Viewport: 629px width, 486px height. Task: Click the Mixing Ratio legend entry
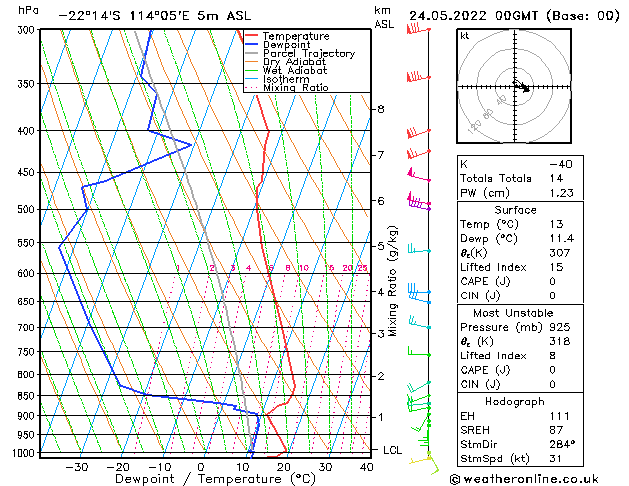pyautogui.click(x=287, y=87)
